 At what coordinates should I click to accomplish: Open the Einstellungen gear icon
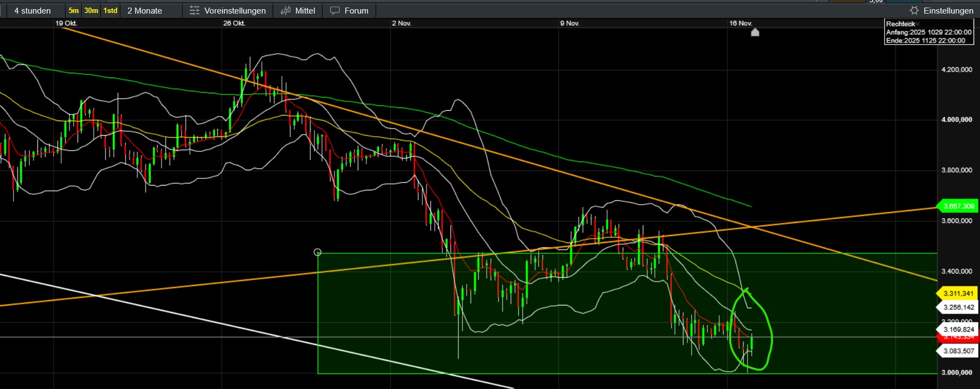914,11
